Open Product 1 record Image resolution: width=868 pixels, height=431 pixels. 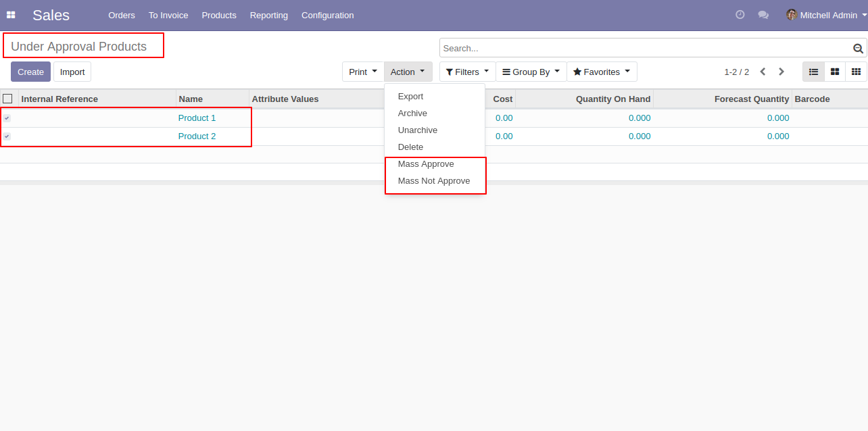click(197, 118)
